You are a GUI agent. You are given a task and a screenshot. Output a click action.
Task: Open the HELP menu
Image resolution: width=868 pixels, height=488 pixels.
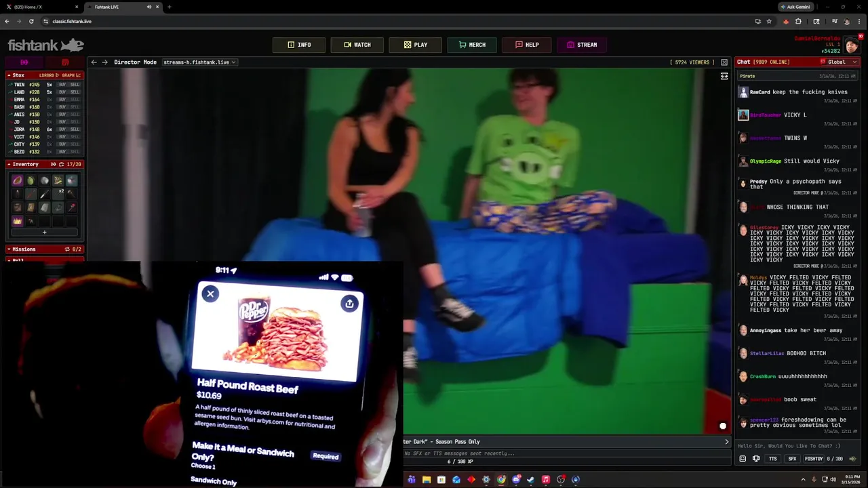tap(527, 45)
